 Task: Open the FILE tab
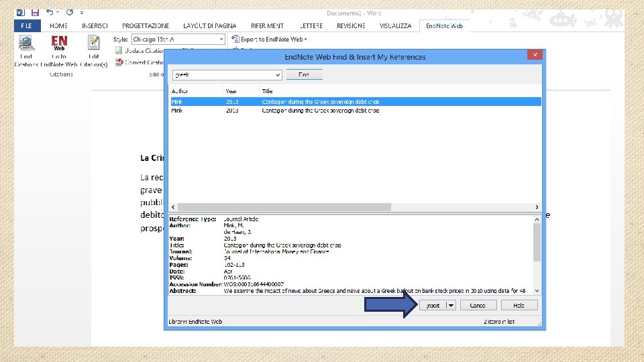point(27,26)
